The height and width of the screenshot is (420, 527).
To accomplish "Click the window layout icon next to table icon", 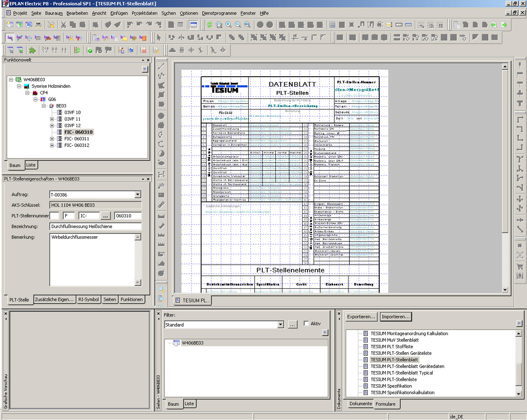I will pos(194,25).
